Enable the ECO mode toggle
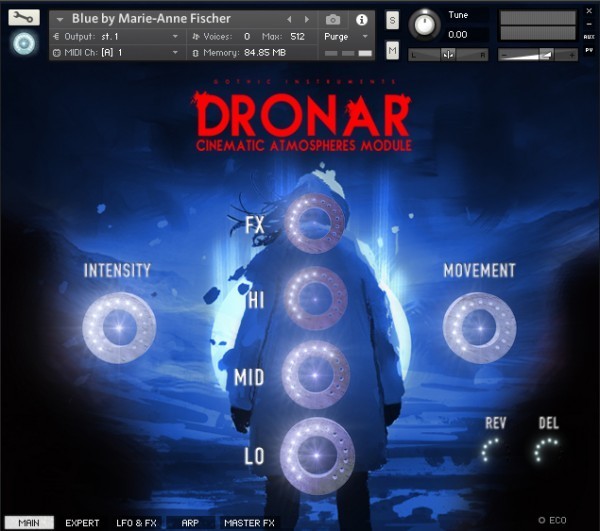This screenshot has height=531, width=600. point(552,520)
